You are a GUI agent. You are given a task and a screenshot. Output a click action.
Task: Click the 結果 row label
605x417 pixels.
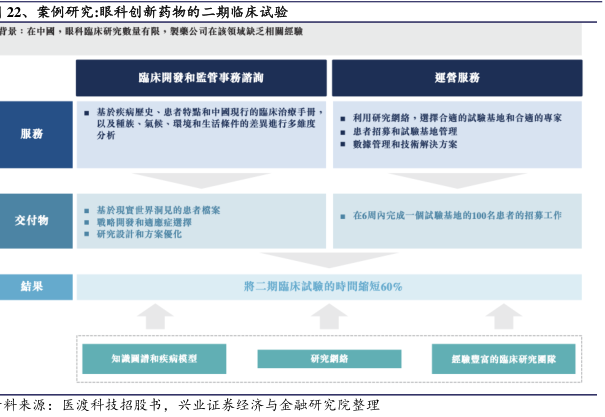click(x=32, y=286)
